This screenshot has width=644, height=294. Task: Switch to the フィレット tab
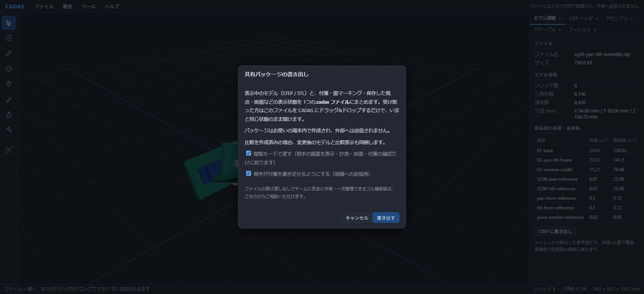580,30
